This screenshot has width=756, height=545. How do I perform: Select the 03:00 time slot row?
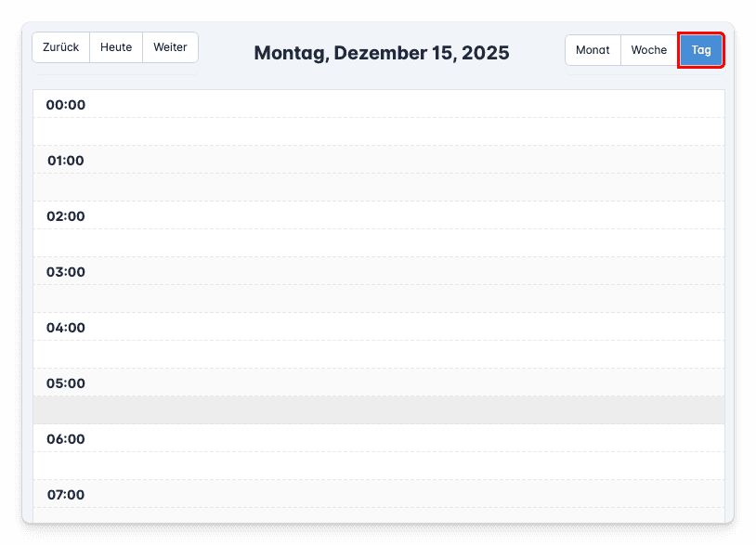(x=409, y=271)
